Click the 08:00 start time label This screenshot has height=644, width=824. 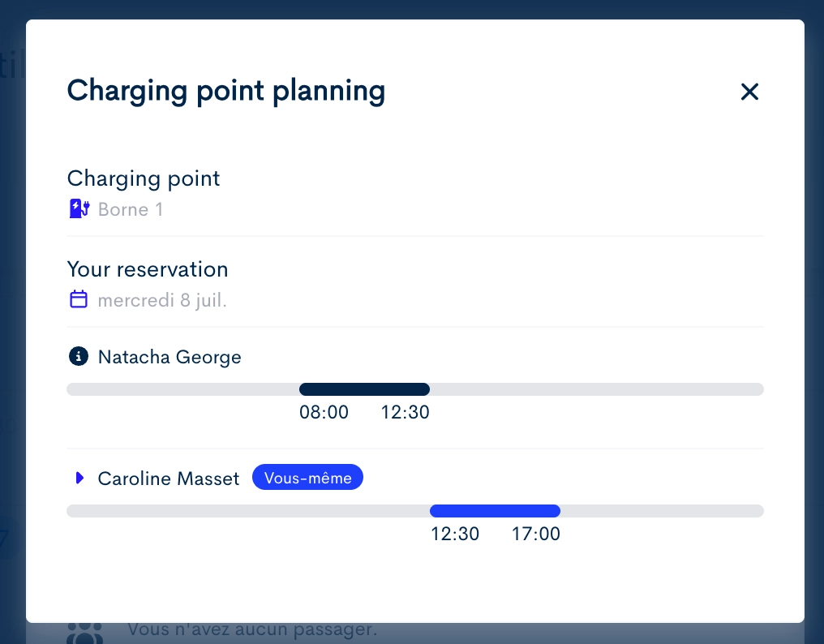[324, 412]
